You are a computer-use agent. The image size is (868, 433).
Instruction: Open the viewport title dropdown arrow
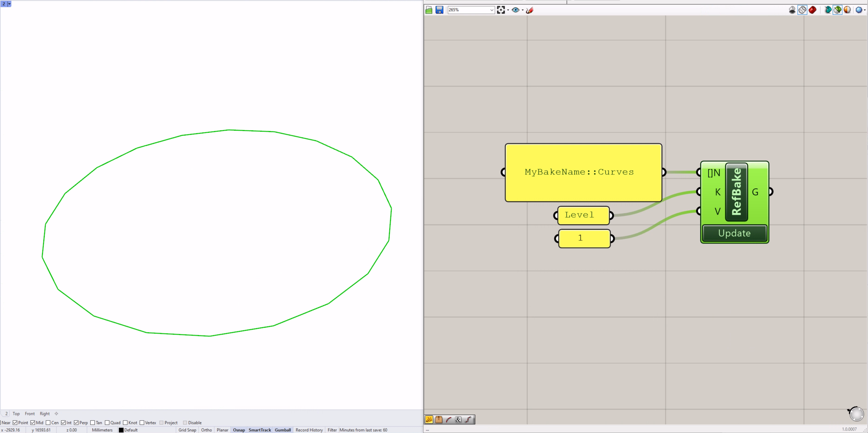tap(9, 4)
